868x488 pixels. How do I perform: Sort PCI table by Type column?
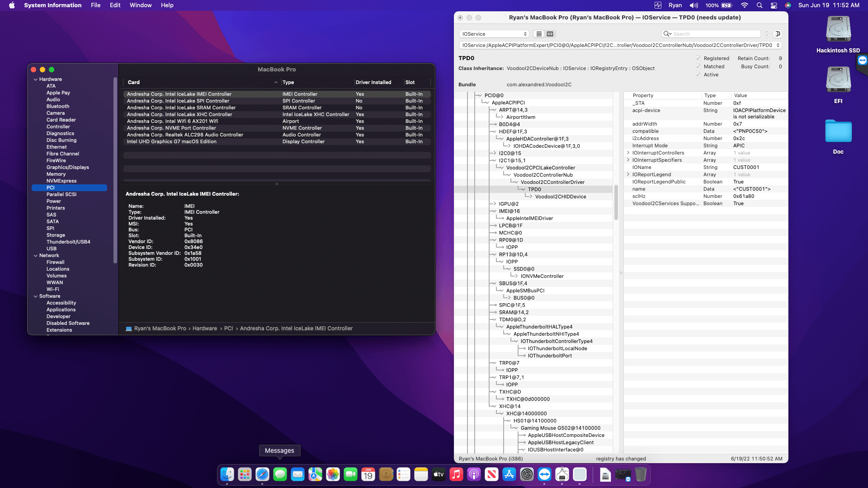tap(317, 82)
